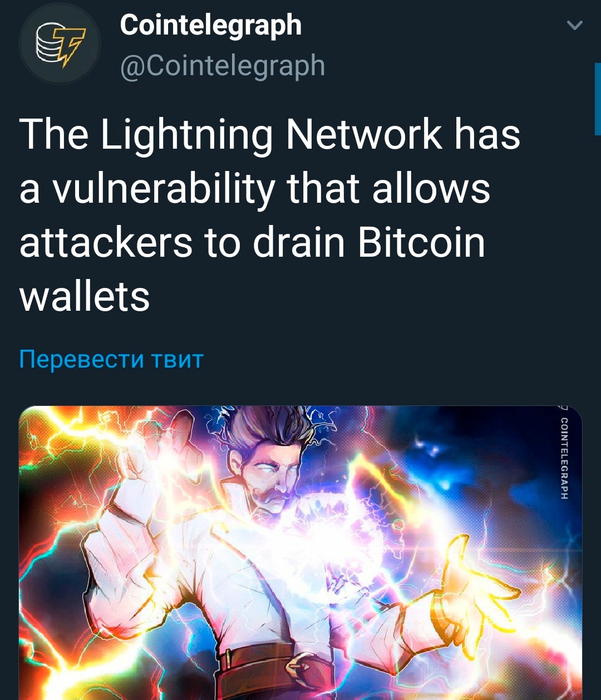Click the Перевести твит link
The width and height of the screenshot is (601, 700).
click(x=111, y=359)
